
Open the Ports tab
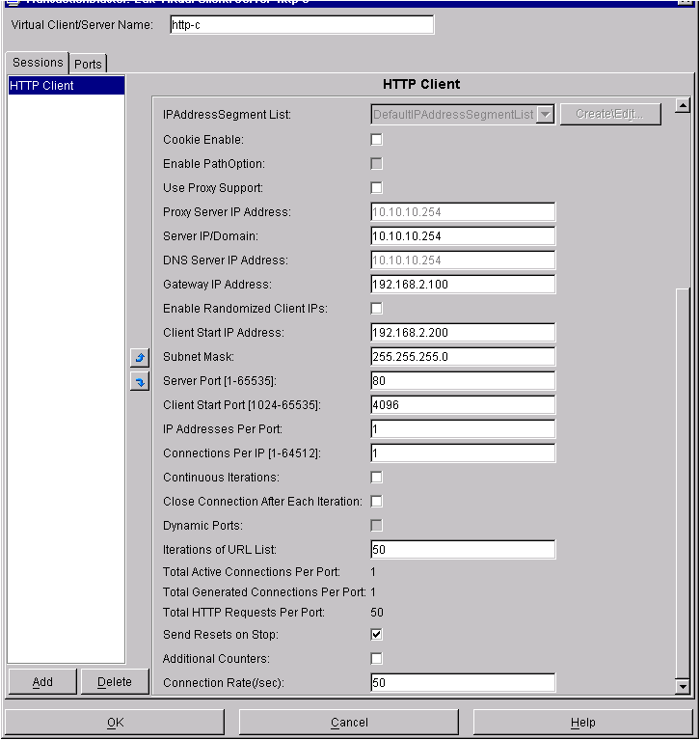tap(88, 64)
